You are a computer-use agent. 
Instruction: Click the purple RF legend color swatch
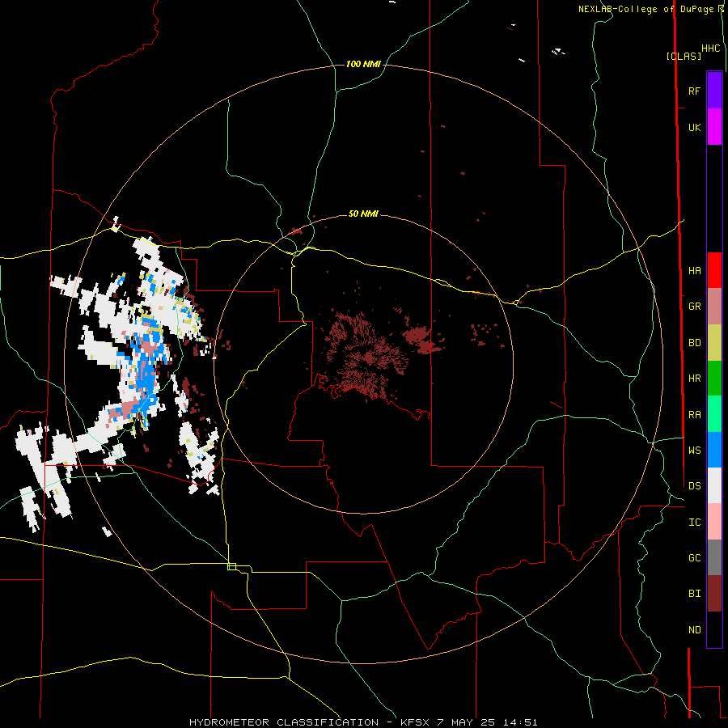pos(714,91)
